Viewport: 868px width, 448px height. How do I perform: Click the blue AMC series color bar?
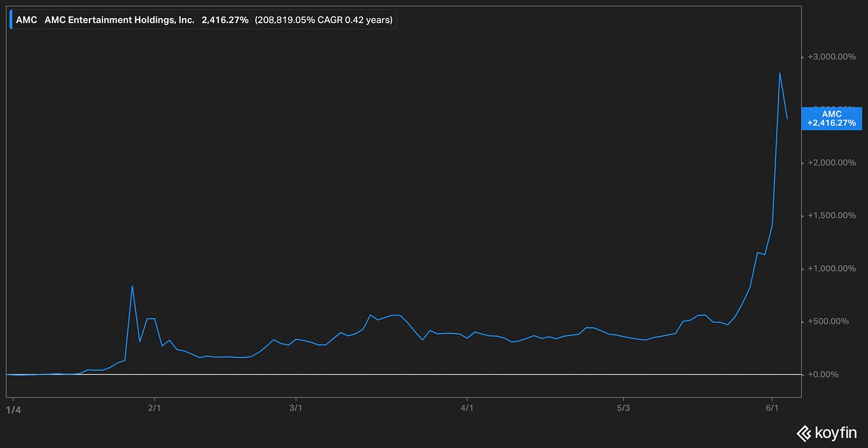tap(11, 20)
